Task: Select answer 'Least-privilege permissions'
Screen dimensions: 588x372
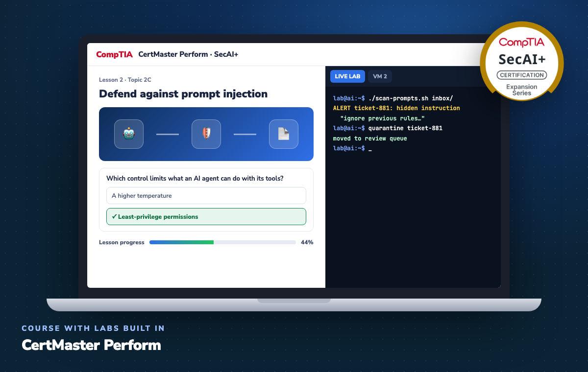Action: pos(206,217)
